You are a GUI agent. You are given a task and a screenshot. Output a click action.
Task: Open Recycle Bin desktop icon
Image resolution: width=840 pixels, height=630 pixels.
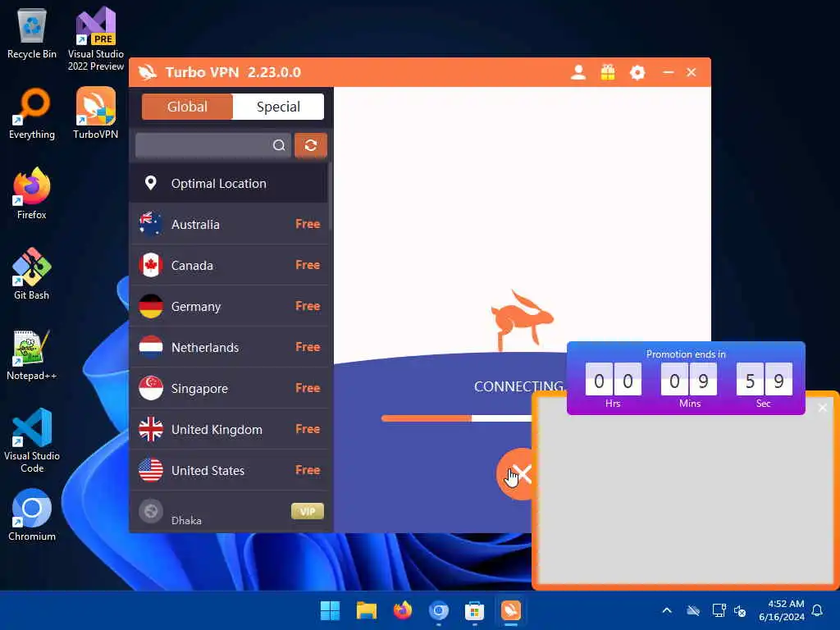(32, 33)
